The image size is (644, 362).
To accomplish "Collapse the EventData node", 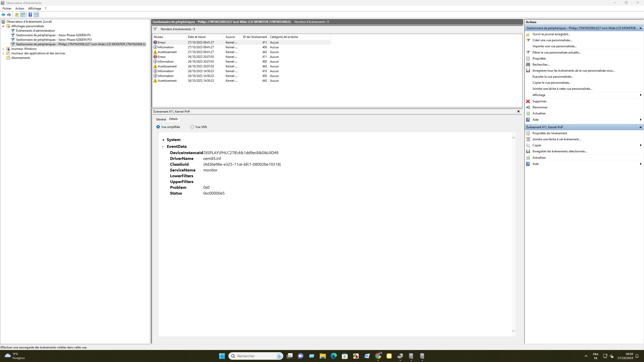I will coord(163,147).
